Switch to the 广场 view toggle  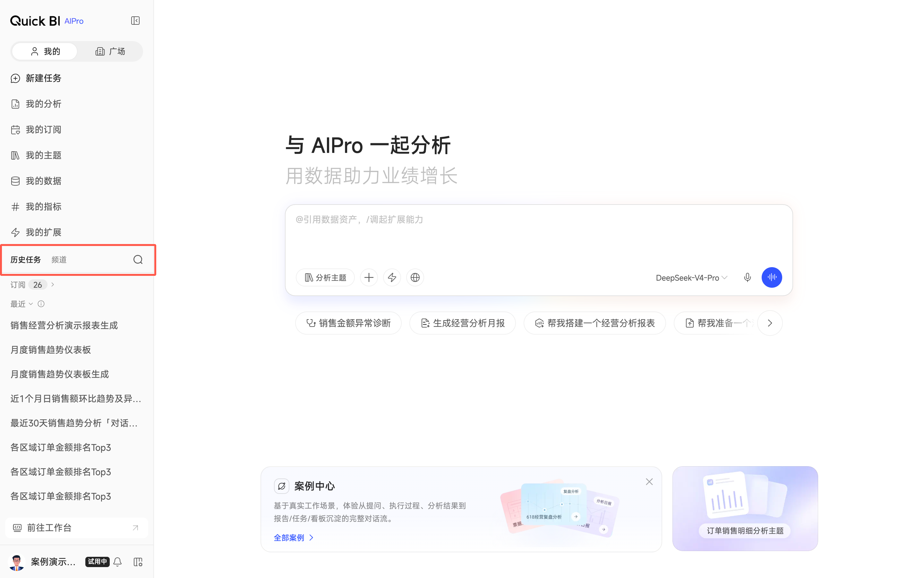click(110, 51)
